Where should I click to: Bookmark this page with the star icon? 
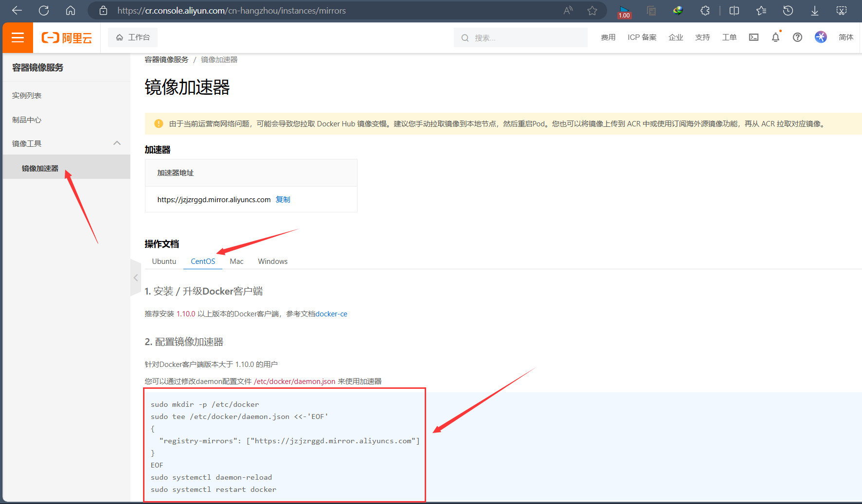592,10
